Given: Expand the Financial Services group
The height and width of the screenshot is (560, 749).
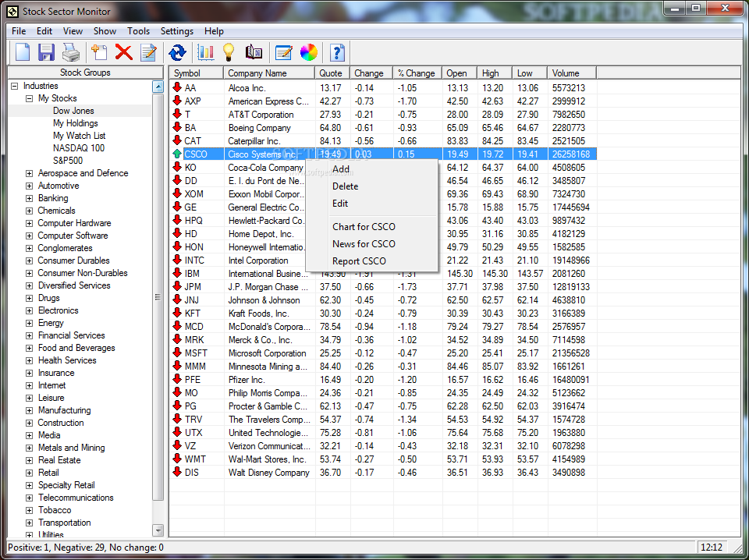Looking at the screenshot, I should click(29, 335).
